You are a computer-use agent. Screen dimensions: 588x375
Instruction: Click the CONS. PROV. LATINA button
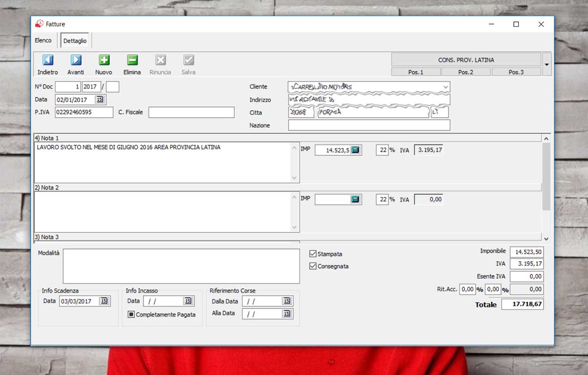point(466,60)
